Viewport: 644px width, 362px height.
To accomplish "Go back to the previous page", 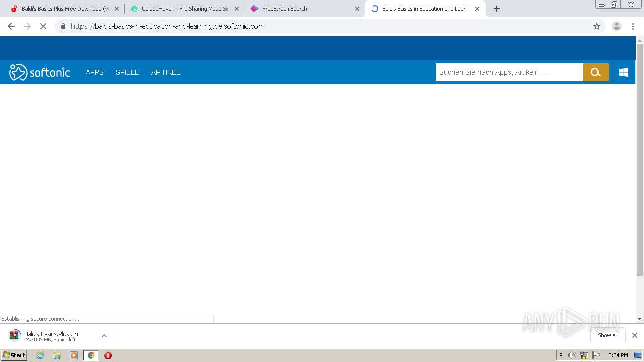I will point(11,26).
